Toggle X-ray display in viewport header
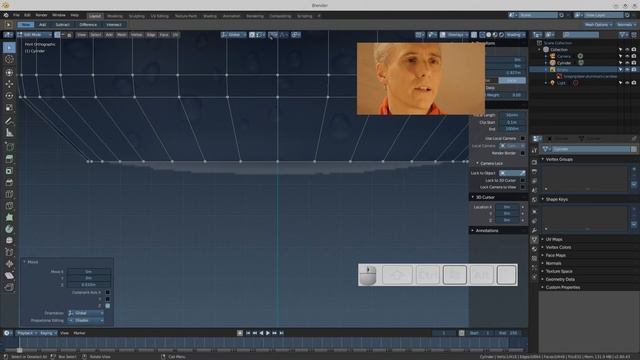 [x=474, y=35]
